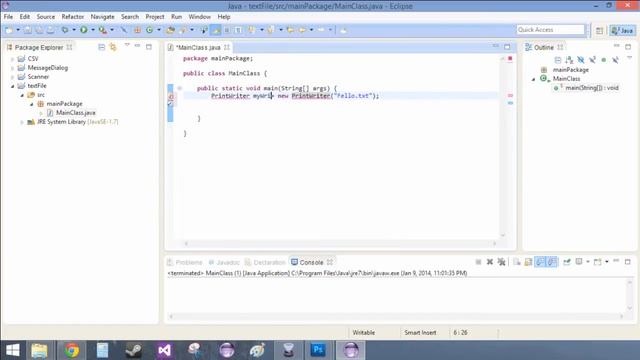Click Clear Console icon
The height and width of the screenshot is (360, 640).
517,262
